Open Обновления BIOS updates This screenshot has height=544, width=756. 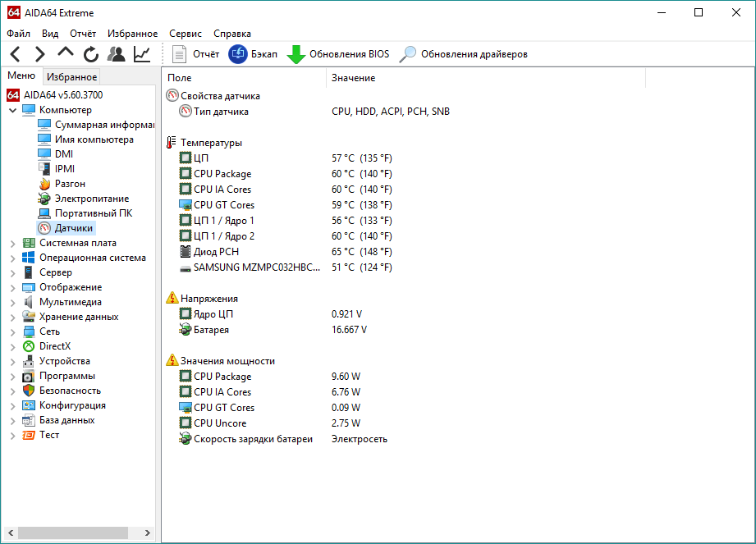(x=338, y=54)
